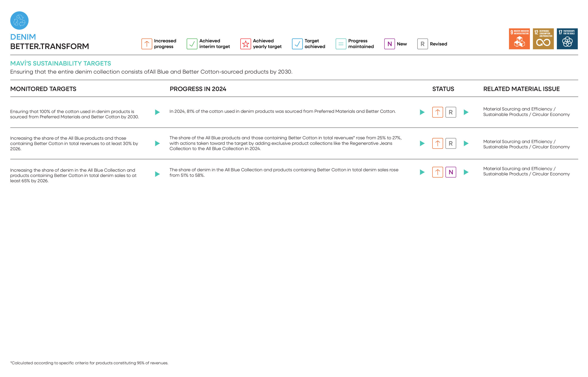Viewport: 588px width, 377px height.
Task: Click the teal Progress maintained equals box
Action: pos(341,44)
